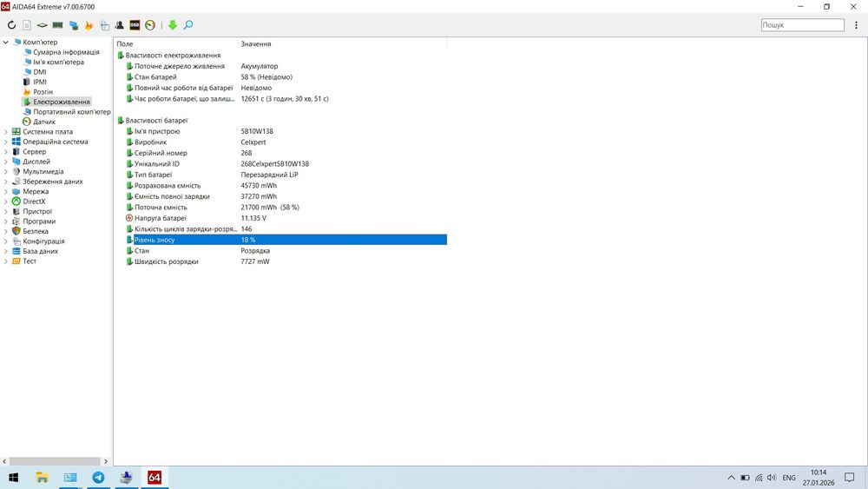The height and width of the screenshot is (489, 868).
Task: Select the Конфігурація tree item
Action: point(43,241)
